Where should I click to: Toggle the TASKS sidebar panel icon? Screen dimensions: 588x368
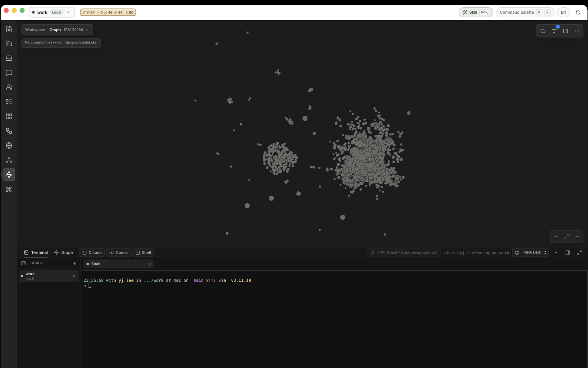pyautogui.click(x=24, y=263)
